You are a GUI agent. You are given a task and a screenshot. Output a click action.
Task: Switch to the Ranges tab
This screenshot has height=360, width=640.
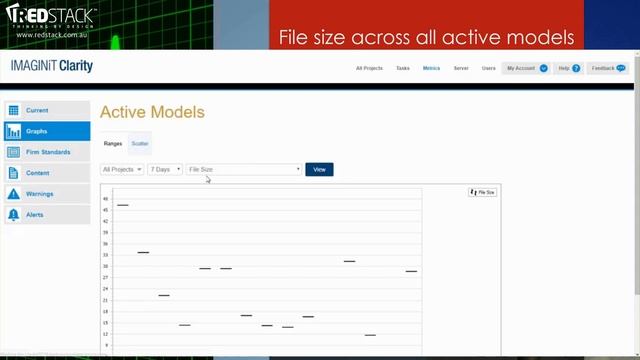pyautogui.click(x=113, y=144)
